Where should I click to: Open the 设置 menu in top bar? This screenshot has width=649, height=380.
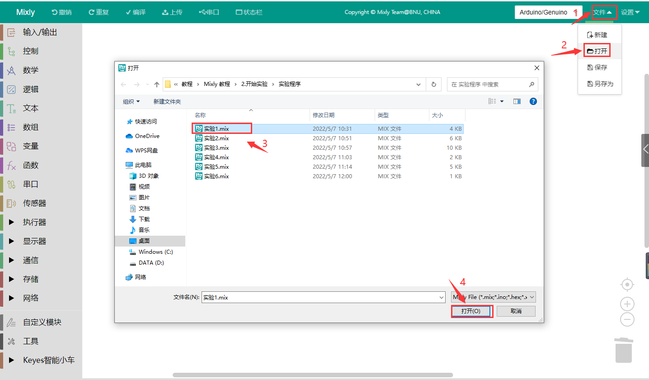click(x=630, y=12)
